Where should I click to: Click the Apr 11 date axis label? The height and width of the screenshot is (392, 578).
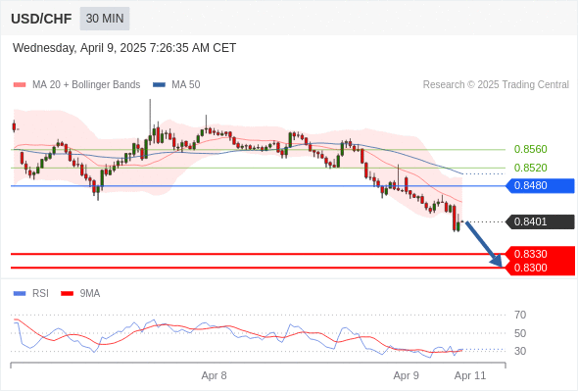470,375
